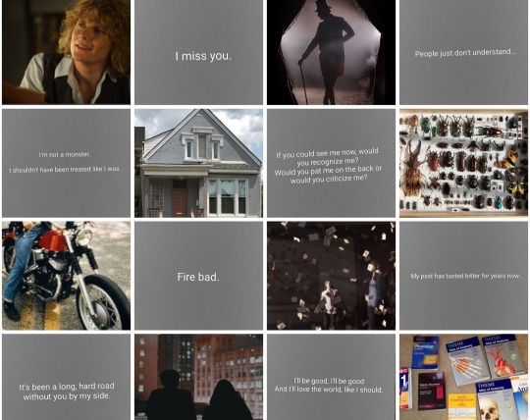The width and height of the screenshot is (530, 420).
Task: Click the 'I'll be good' text tile
Action: pos(332,377)
